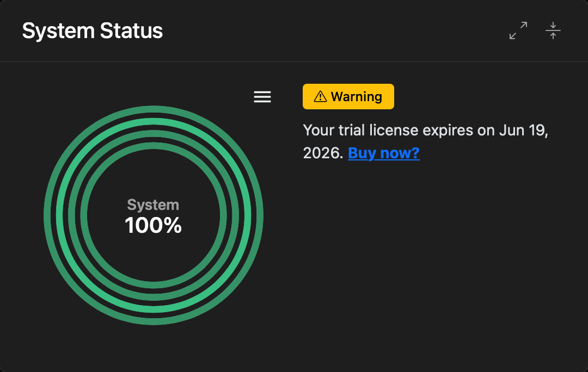
Task: Click the word Warning inside the badge
Action: (357, 97)
